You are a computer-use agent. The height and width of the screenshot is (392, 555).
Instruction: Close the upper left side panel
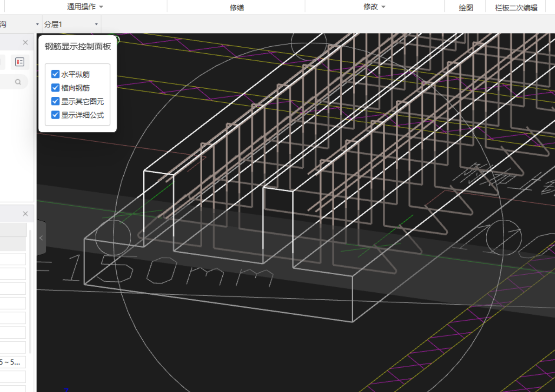click(x=25, y=42)
